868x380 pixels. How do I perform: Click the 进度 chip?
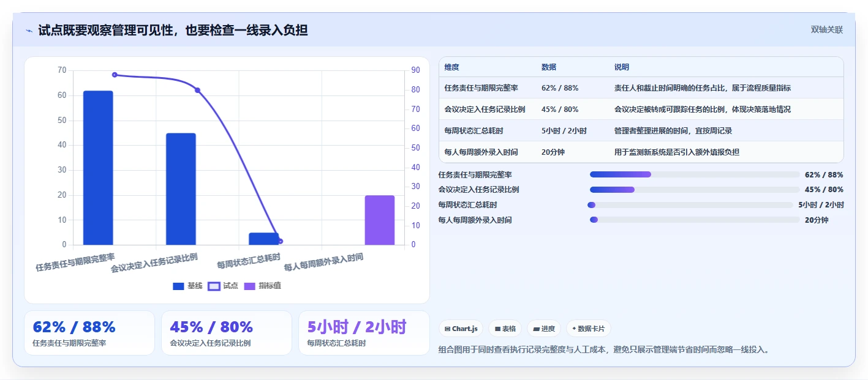point(544,329)
